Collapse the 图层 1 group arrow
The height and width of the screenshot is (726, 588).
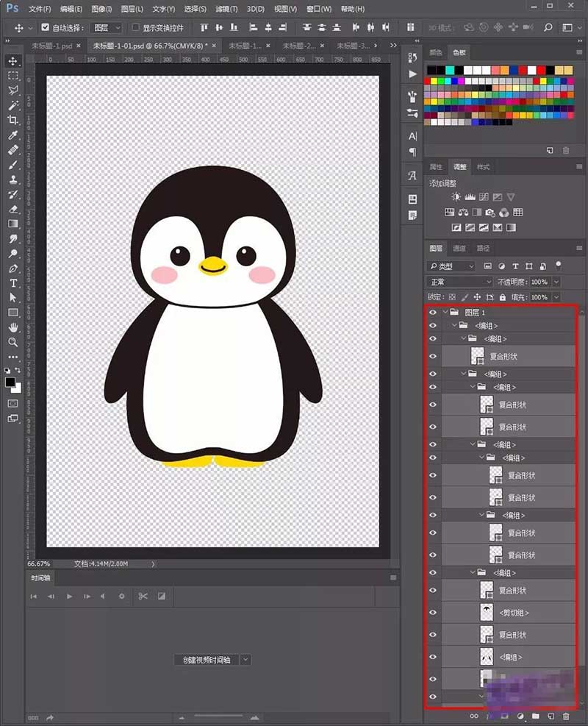point(445,313)
